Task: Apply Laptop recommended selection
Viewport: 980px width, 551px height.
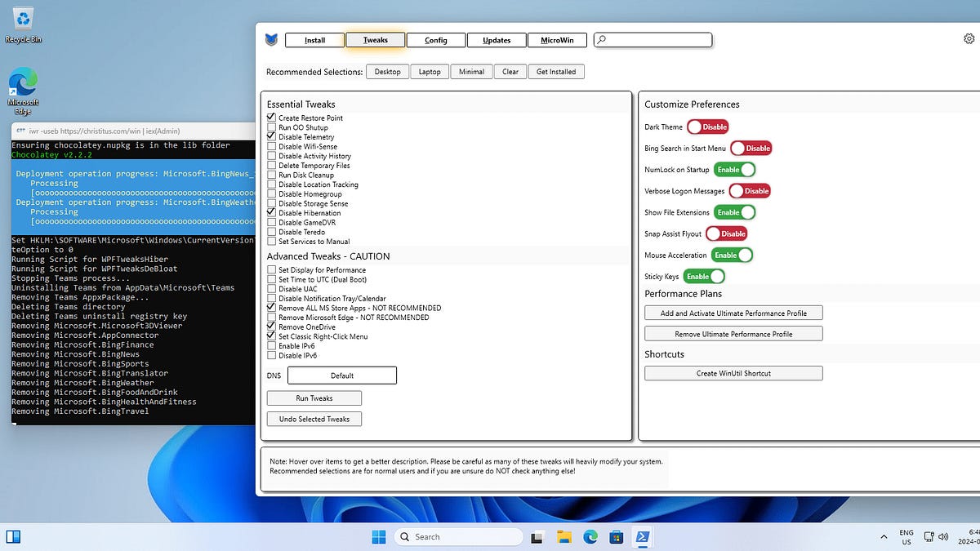Action: (430, 72)
